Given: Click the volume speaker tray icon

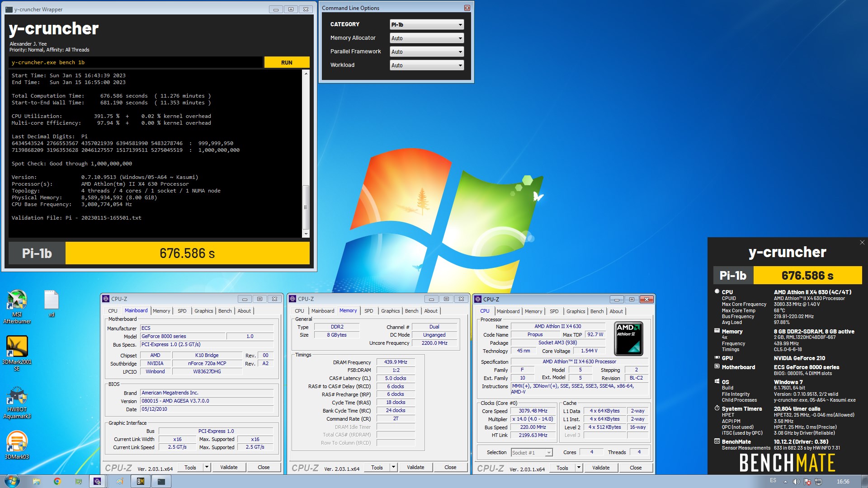Looking at the screenshot, I should (797, 482).
